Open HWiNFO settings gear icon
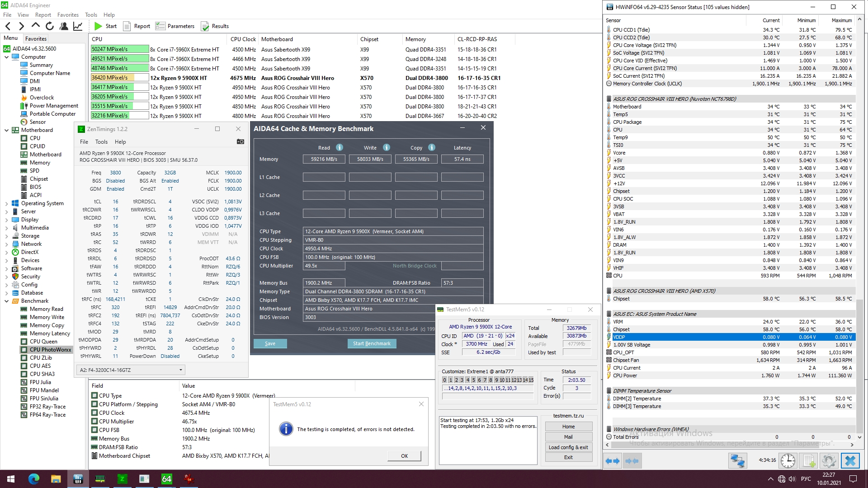Image resolution: width=868 pixels, height=488 pixels. [x=829, y=460]
